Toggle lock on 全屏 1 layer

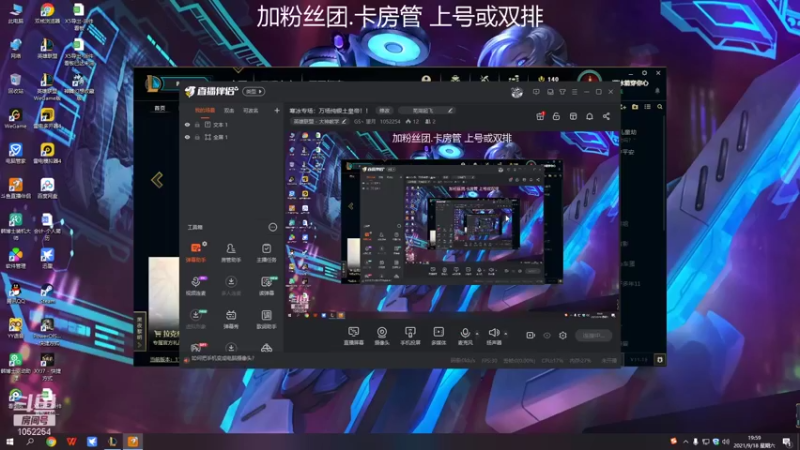pos(197,137)
